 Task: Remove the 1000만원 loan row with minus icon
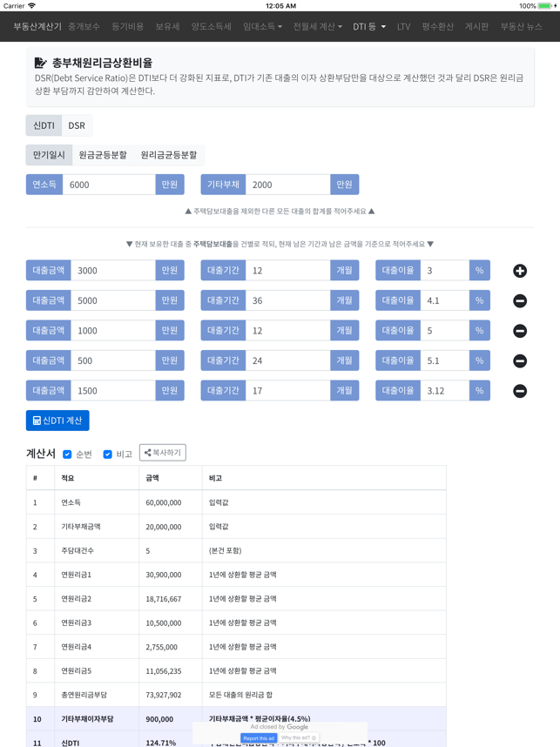[520, 331]
